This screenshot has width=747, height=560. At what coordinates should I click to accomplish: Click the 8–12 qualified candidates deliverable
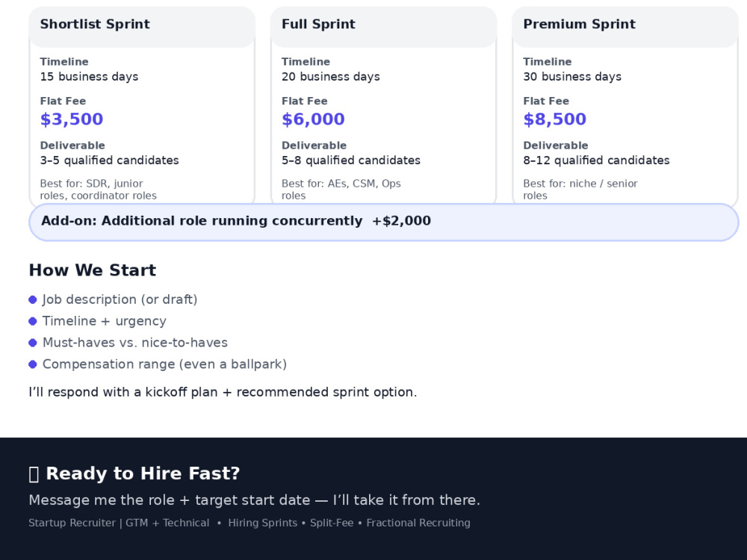(x=596, y=161)
